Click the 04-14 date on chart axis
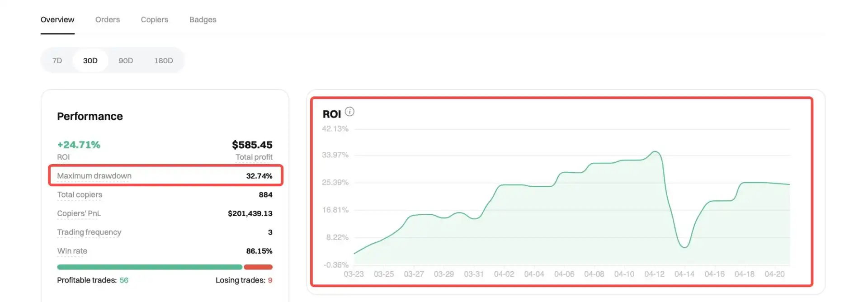Screen dimensions: 868x302 pyautogui.click(x=684, y=274)
